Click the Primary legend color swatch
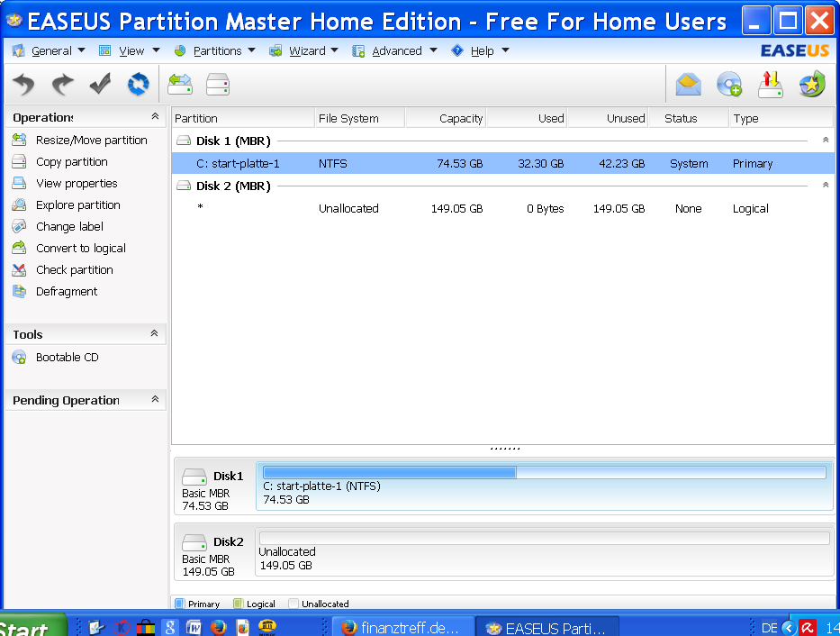840x636 pixels. pyautogui.click(x=180, y=604)
